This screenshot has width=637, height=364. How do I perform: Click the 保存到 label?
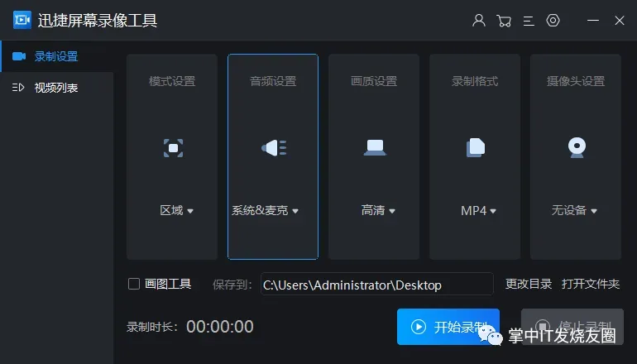point(232,285)
